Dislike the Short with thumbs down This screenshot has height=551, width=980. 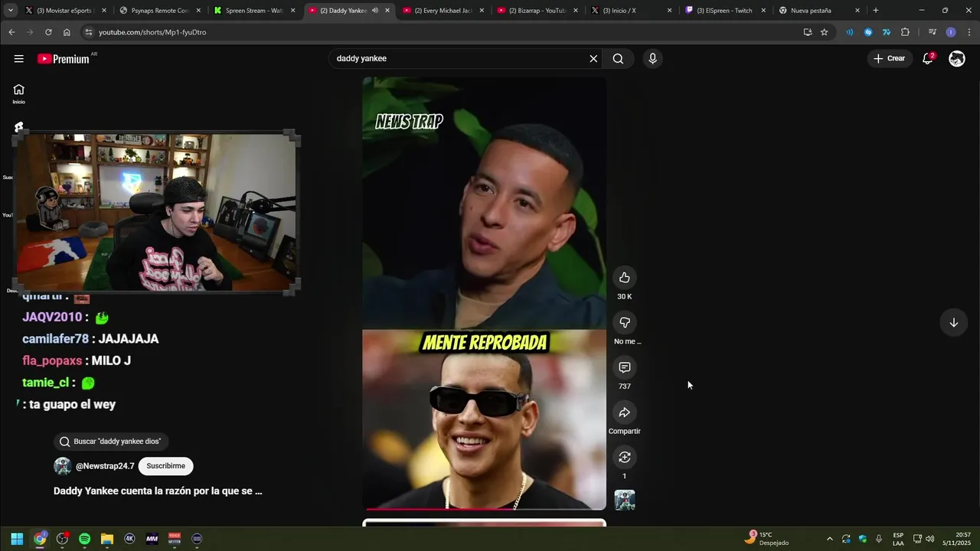tap(625, 323)
